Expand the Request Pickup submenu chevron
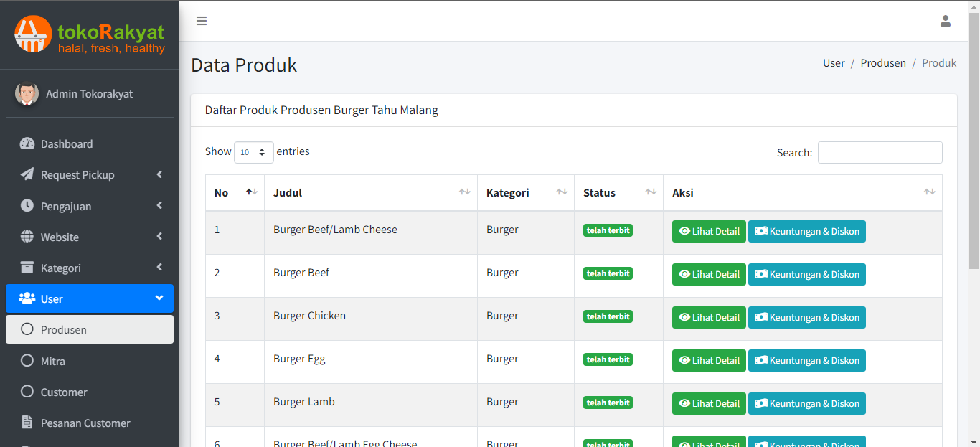This screenshot has width=980, height=447. pyautogui.click(x=159, y=174)
